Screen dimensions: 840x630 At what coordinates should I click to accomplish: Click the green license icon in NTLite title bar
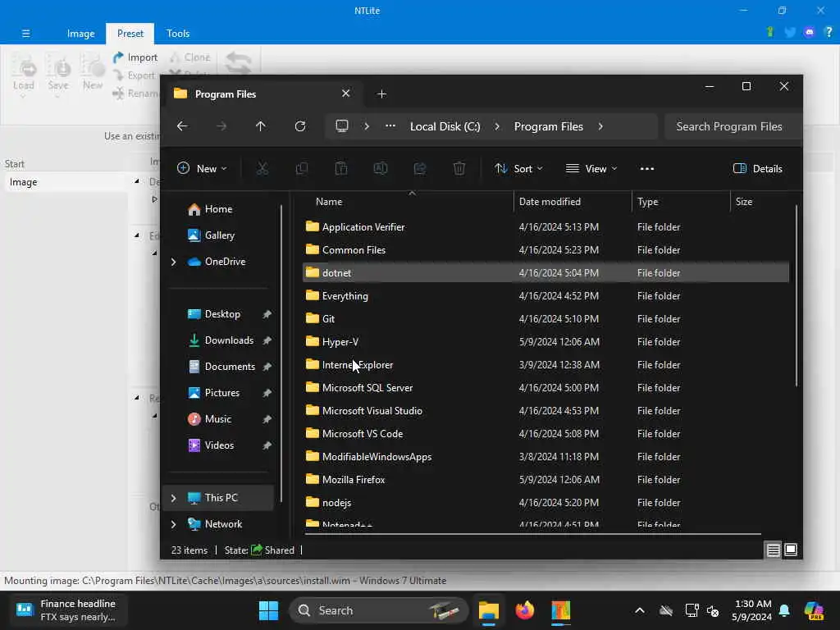[770, 32]
